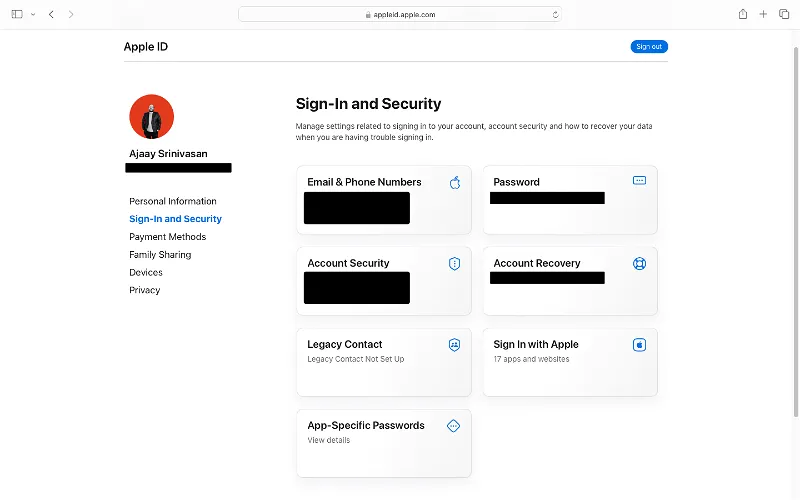Screen dimensions: 800x500
Task: Click the appleid.apple.com address bar
Action: 400,14
